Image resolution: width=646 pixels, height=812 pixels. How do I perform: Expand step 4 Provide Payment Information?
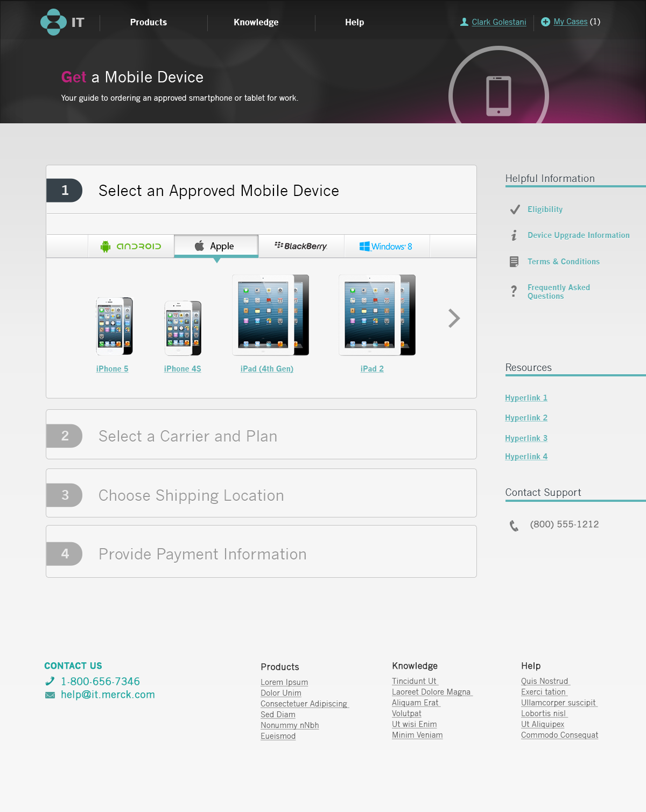[261, 551]
